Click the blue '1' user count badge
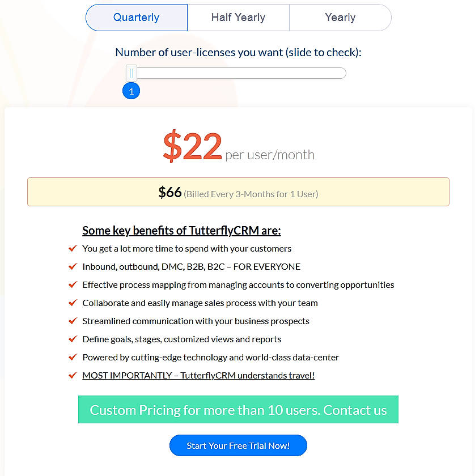 pyautogui.click(x=131, y=91)
